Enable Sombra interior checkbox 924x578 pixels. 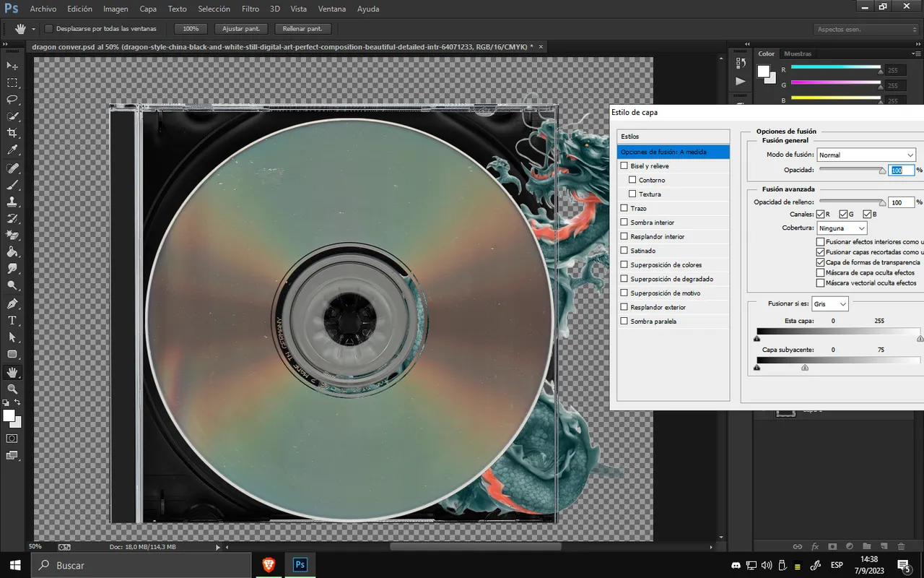(624, 223)
